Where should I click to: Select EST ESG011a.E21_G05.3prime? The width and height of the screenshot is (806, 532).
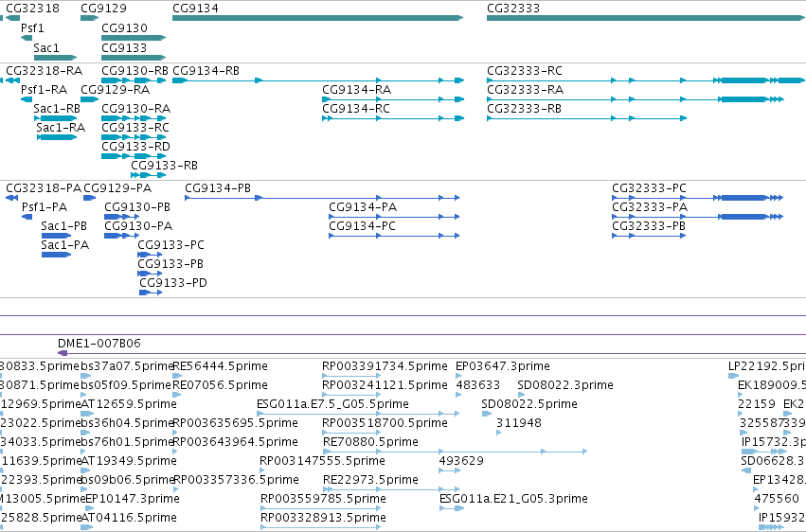[x=452, y=509]
